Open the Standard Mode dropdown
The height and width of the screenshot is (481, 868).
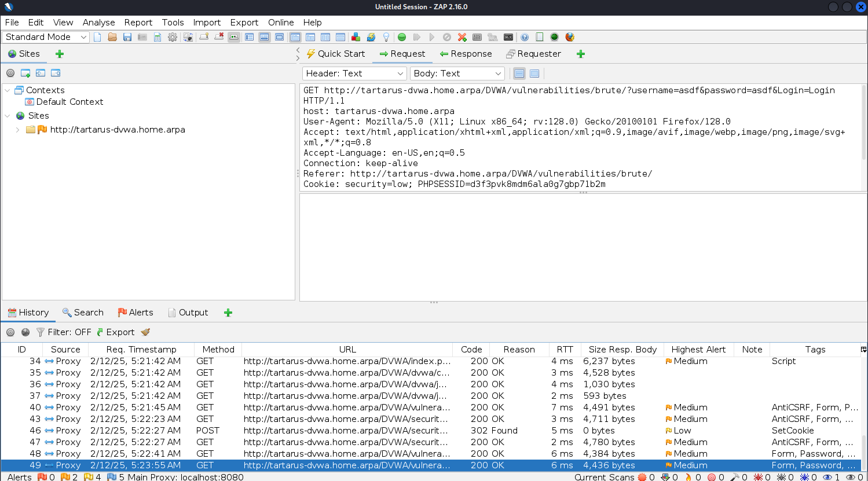46,37
